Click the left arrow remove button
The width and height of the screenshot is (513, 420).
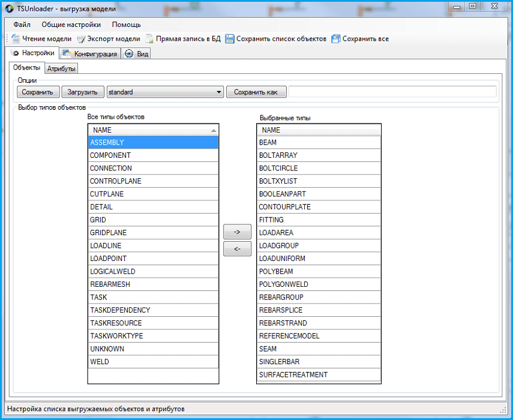[237, 249]
